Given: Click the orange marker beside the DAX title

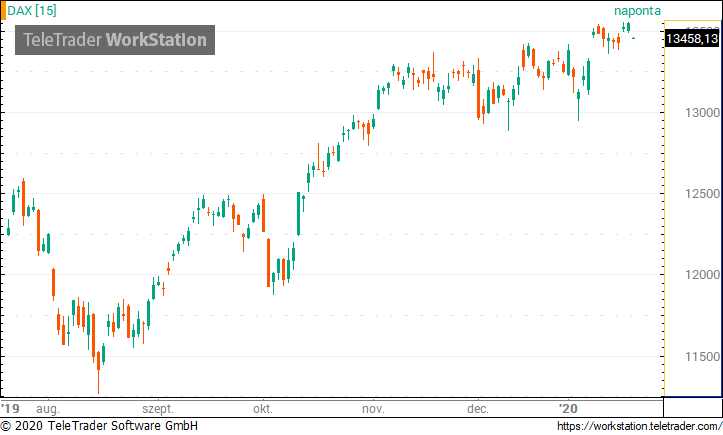Looking at the screenshot, I should [3, 11].
